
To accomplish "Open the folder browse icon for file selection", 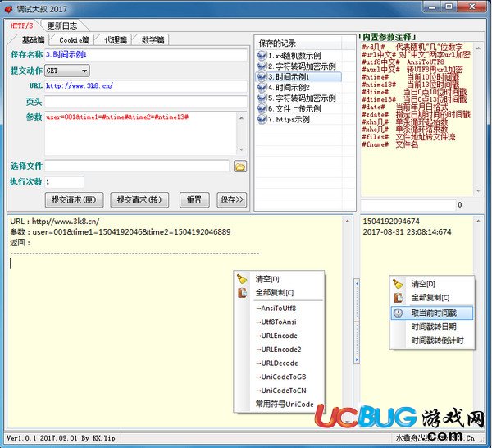I will (x=240, y=167).
